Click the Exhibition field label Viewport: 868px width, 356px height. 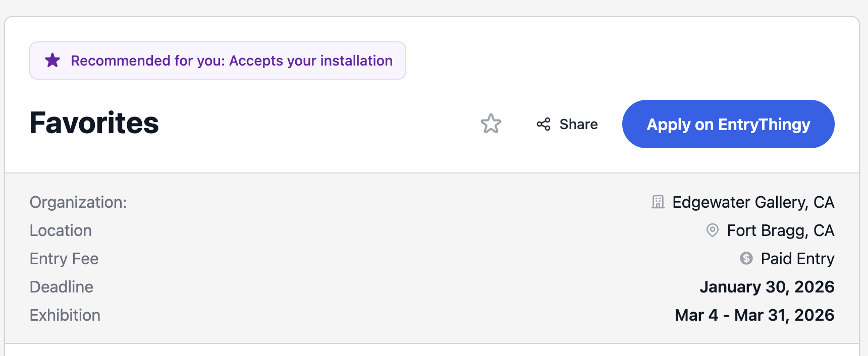point(65,315)
